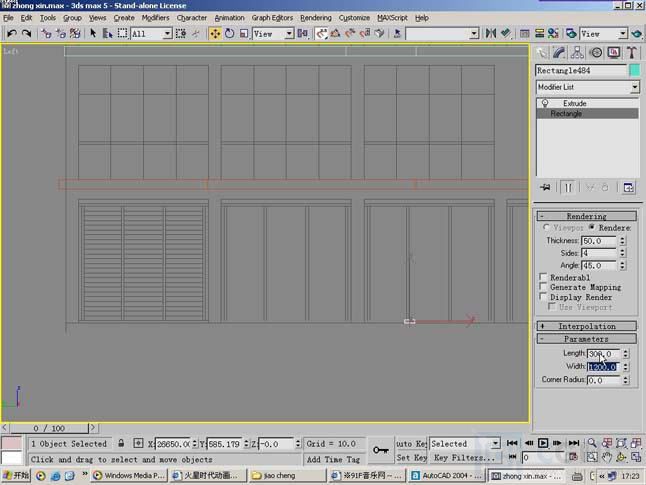This screenshot has height=485, width=646.
Task: Click the object color swatch
Action: (x=634, y=70)
